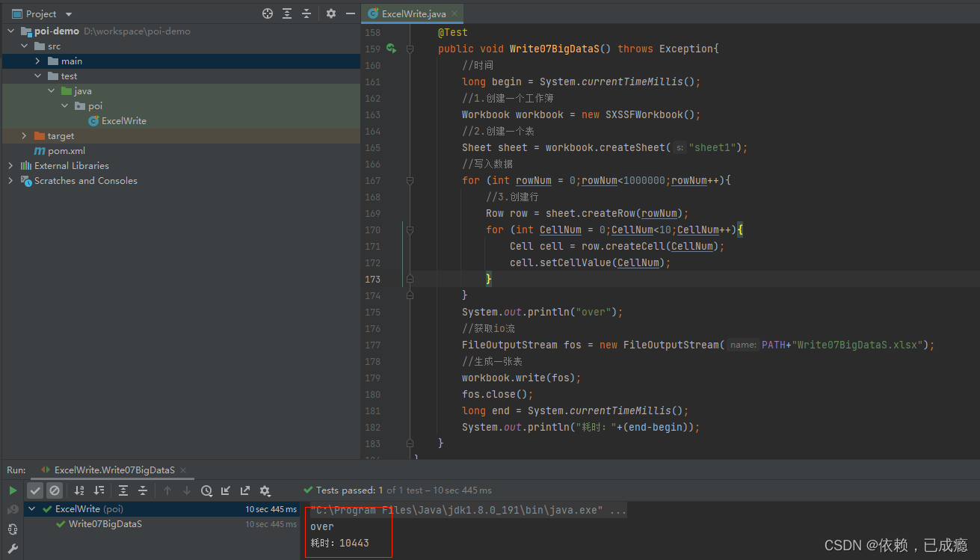
Task: Click the External Libraries bar-chart icon
Action: pos(26,166)
